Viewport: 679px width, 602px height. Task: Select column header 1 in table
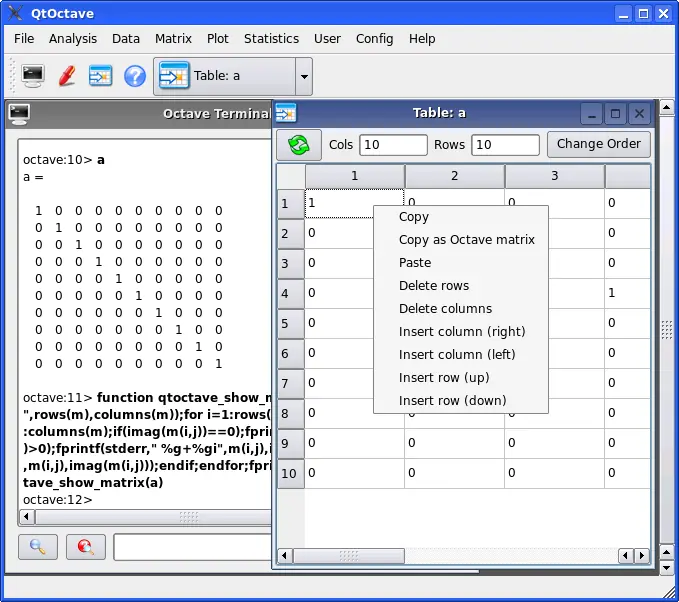click(355, 176)
